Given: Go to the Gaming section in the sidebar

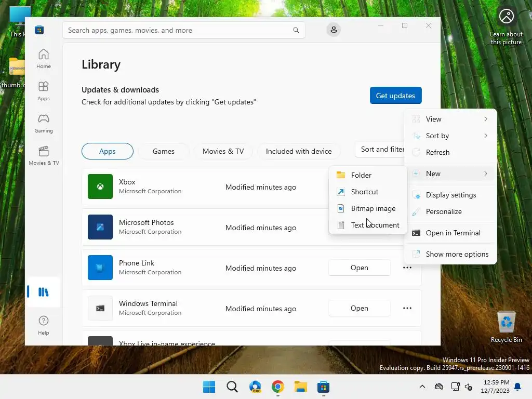Looking at the screenshot, I should (x=44, y=123).
